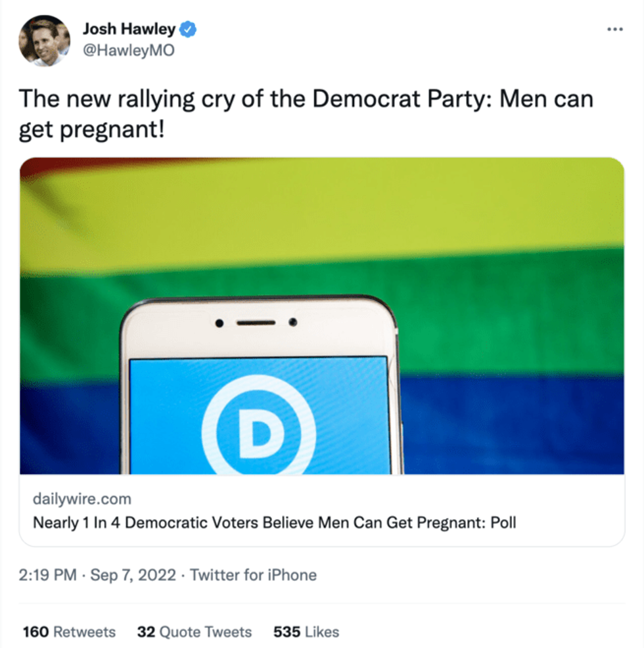This screenshot has height=648, width=644.
Task: Open the tweet options via the ellipsis icon
Action: point(615,29)
